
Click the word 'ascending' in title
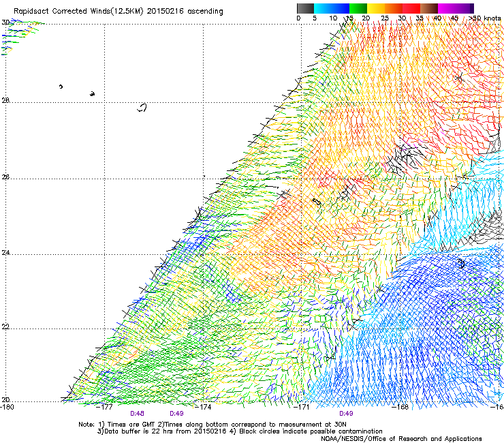[206, 12]
